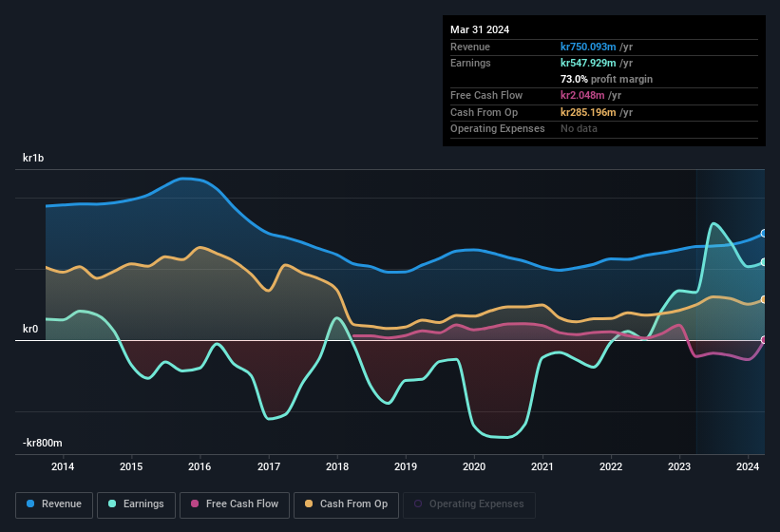Click the kr0 y-axis label
780x532 pixels.
30,329
